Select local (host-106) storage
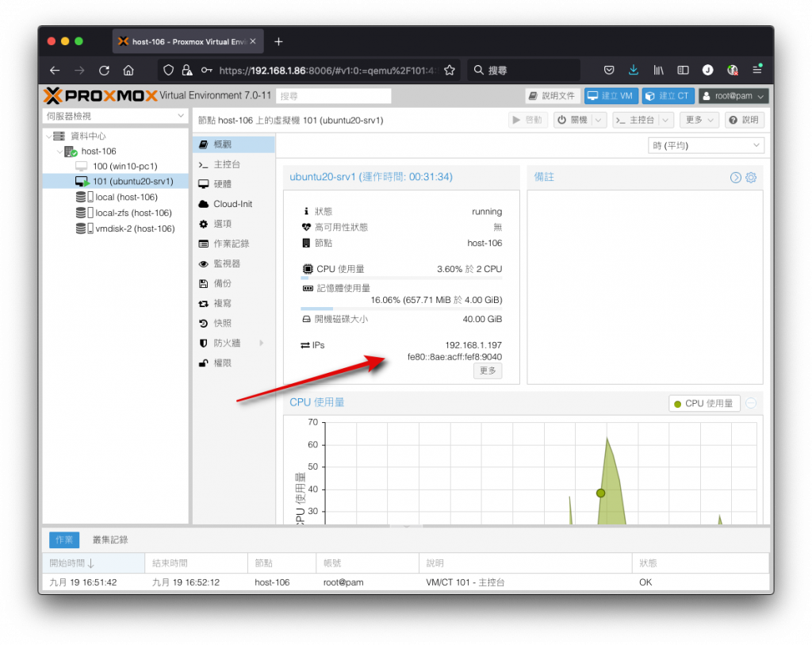Image resolution: width=812 pixels, height=645 pixels. [x=116, y=197]
